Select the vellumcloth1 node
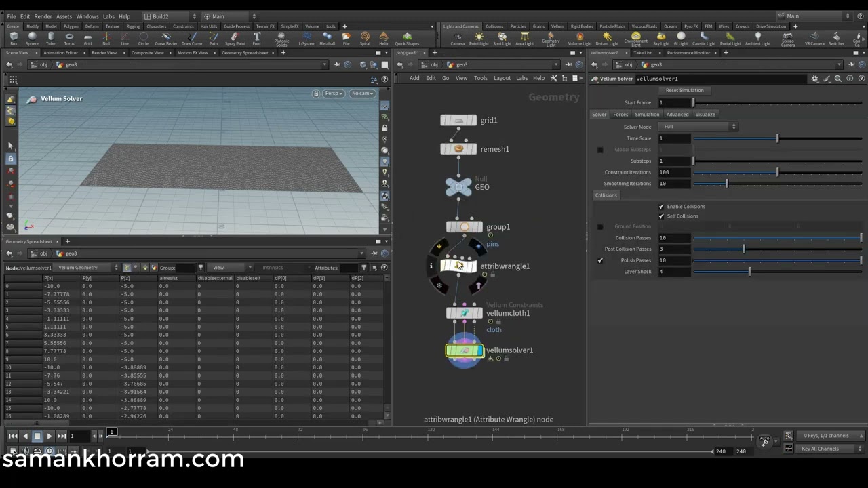This screenshot has height=488, width=868. [x=465, y=313]
